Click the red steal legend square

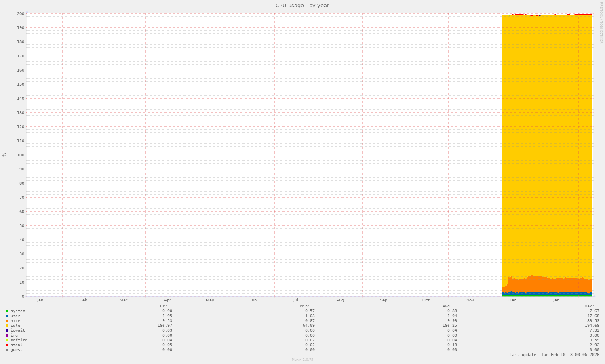point(7,345)
